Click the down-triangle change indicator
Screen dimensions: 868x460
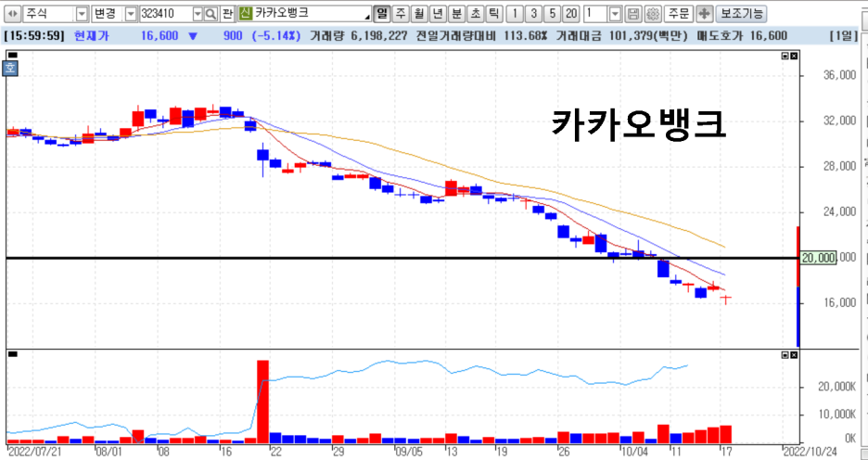(193, 36)
